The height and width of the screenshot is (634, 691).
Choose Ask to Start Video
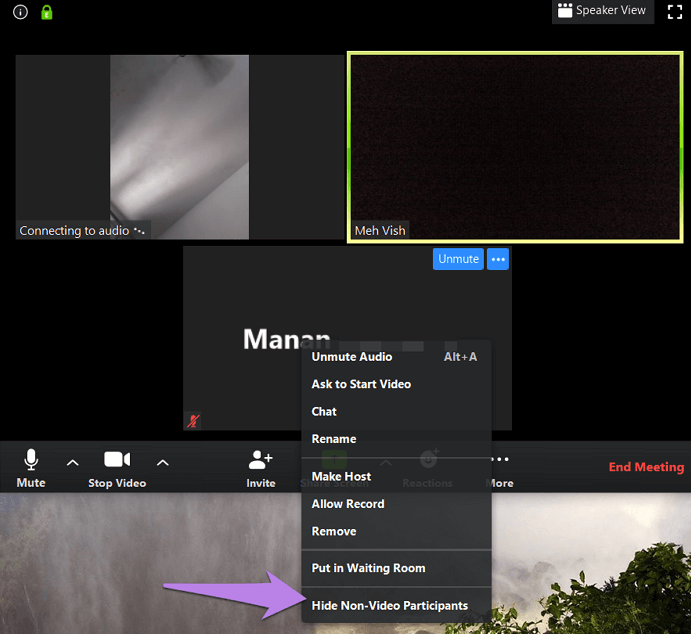tap(396, 384)
